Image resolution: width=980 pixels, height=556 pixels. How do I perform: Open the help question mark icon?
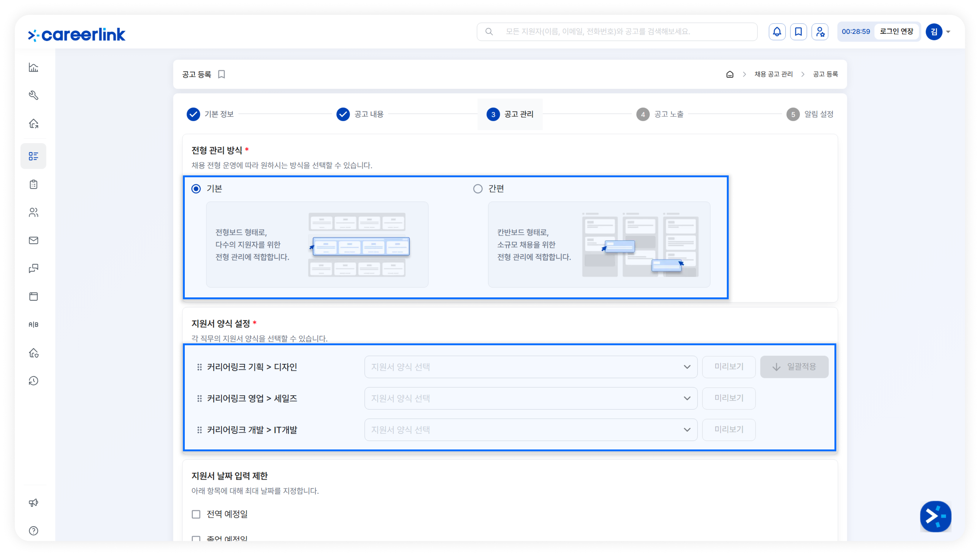(x=34, y=531)
